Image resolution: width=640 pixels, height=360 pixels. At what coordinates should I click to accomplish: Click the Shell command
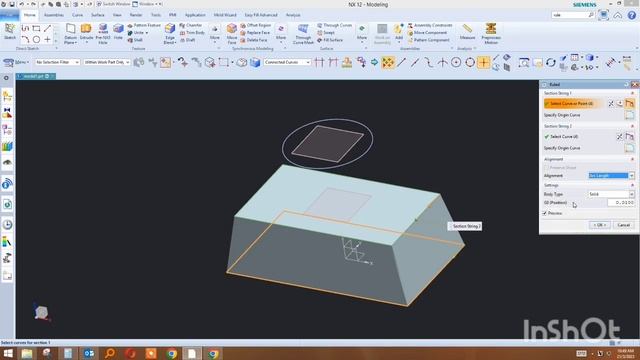coord(135,40)
